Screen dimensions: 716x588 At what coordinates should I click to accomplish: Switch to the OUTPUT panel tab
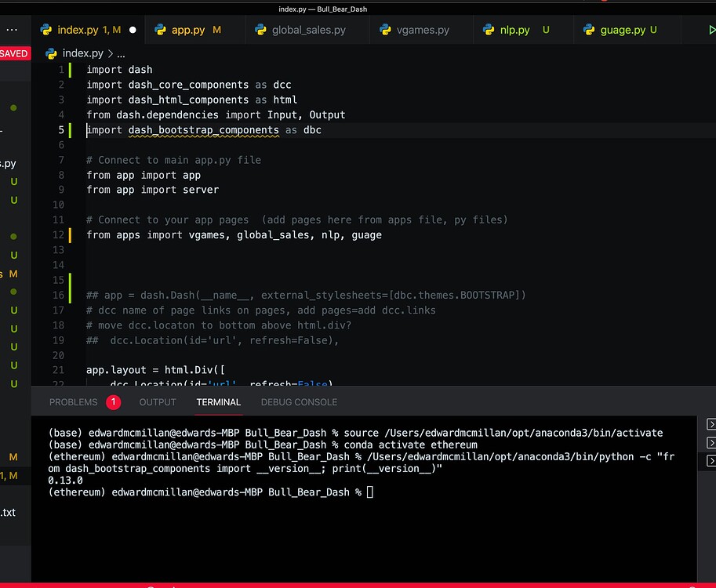157,401
